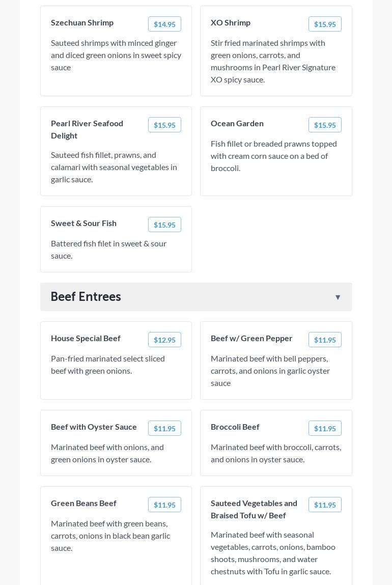
Task: Open the Sweet & Sour Fish title
Action: [83, 224]
